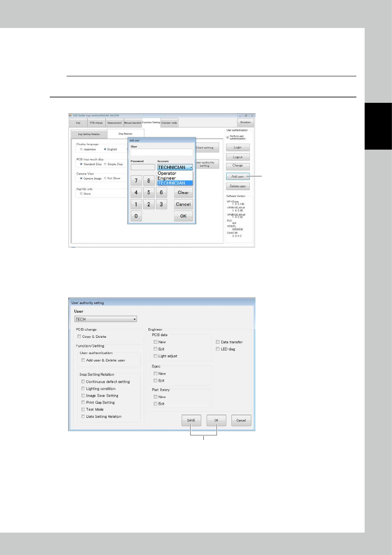Choose Engineer from account list
The image size is (392, 555).
(175, 178)
